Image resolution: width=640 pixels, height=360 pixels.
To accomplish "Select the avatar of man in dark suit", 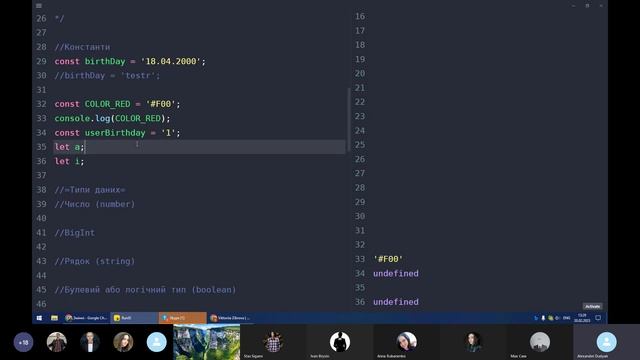I will [x=90, y=342].
